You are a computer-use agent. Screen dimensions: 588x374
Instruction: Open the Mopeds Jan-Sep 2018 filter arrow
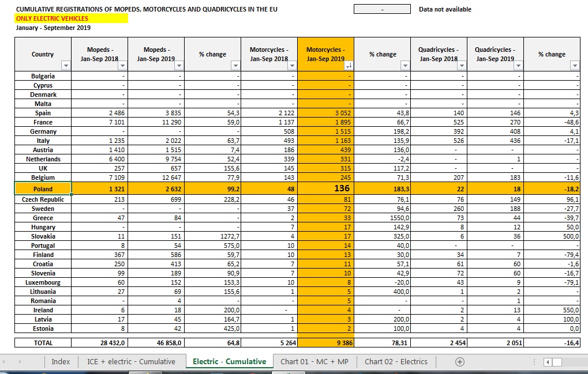(123, 66)
